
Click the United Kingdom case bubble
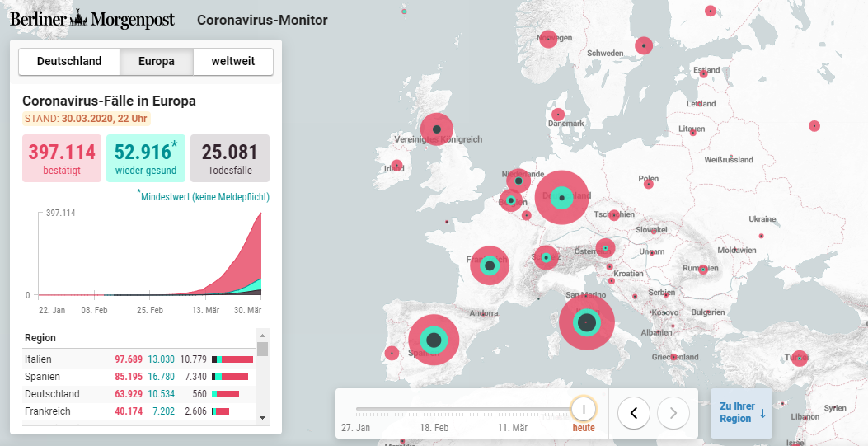point(437,129)
